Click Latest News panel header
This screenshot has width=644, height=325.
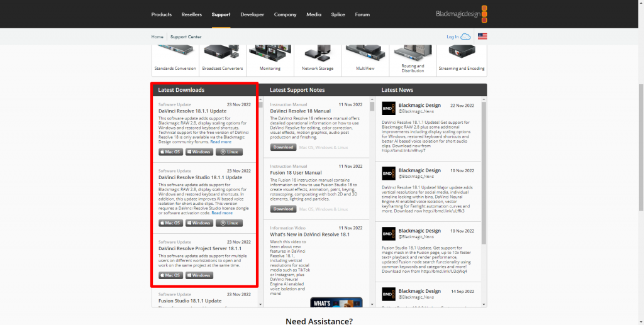pos(431,90)
